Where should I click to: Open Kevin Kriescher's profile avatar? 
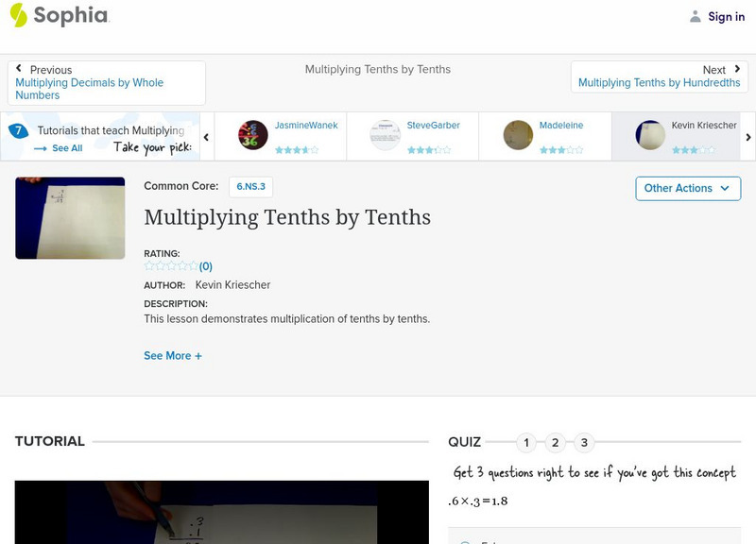649,133
